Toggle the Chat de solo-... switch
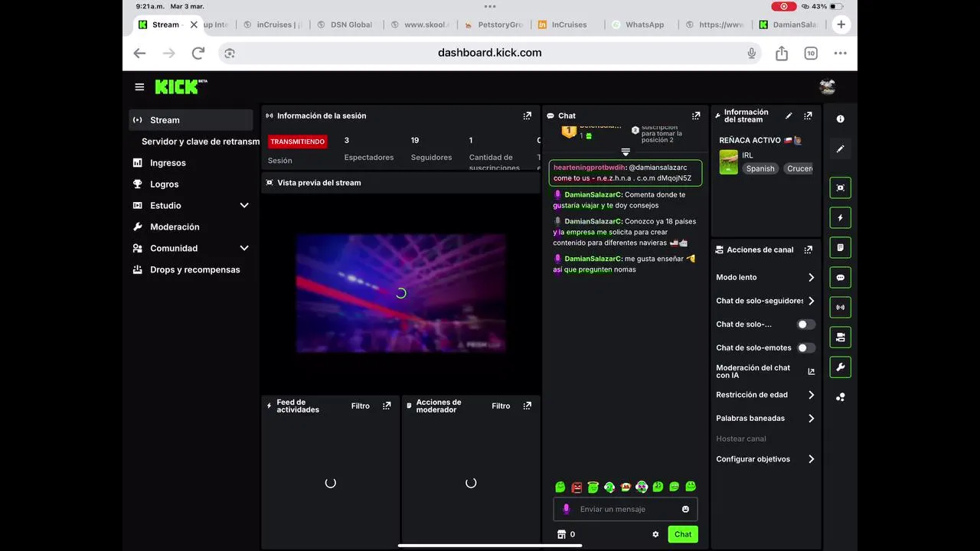The image size is (980, 551). tap(805, 324)
